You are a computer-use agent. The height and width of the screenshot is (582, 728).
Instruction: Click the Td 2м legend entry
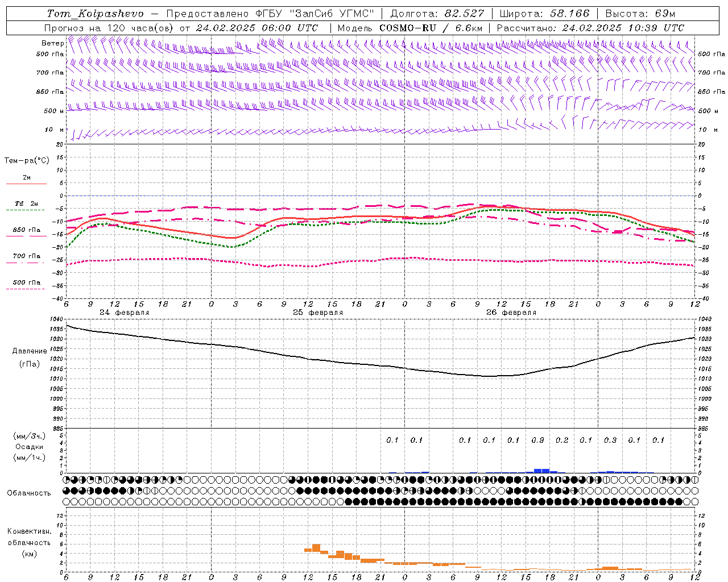[x=27, y=203]
